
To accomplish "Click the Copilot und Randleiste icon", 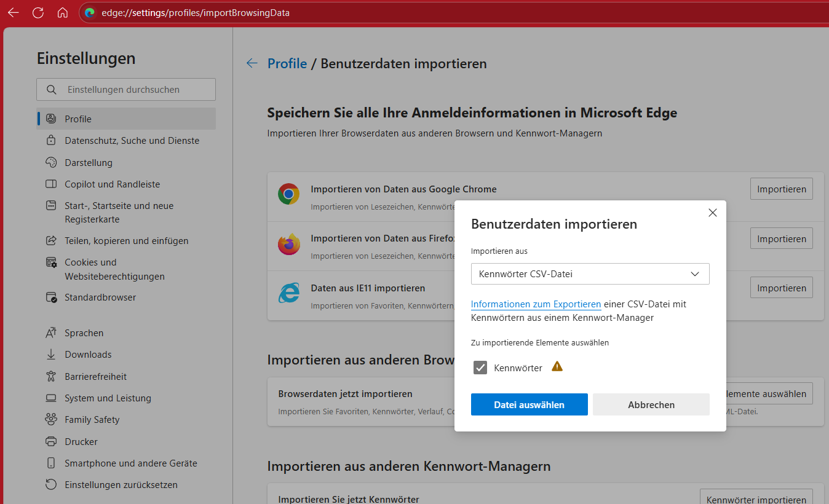I will 52,184.
